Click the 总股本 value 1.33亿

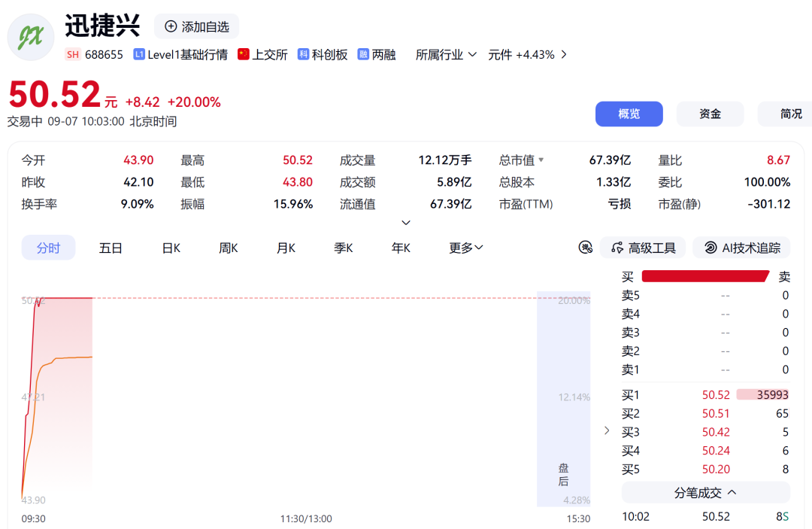614,182
